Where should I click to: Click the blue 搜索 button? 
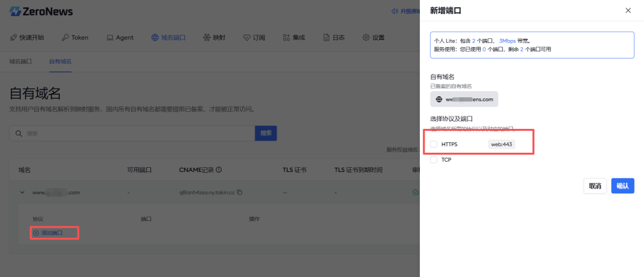(266, 133)
